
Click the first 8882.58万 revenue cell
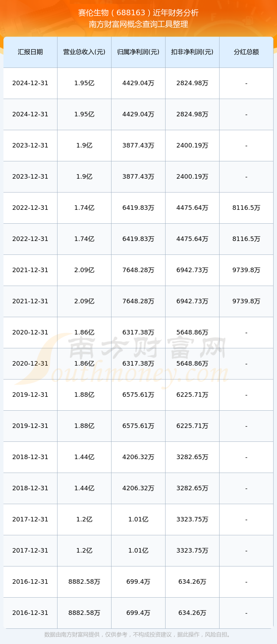point(84,582)
